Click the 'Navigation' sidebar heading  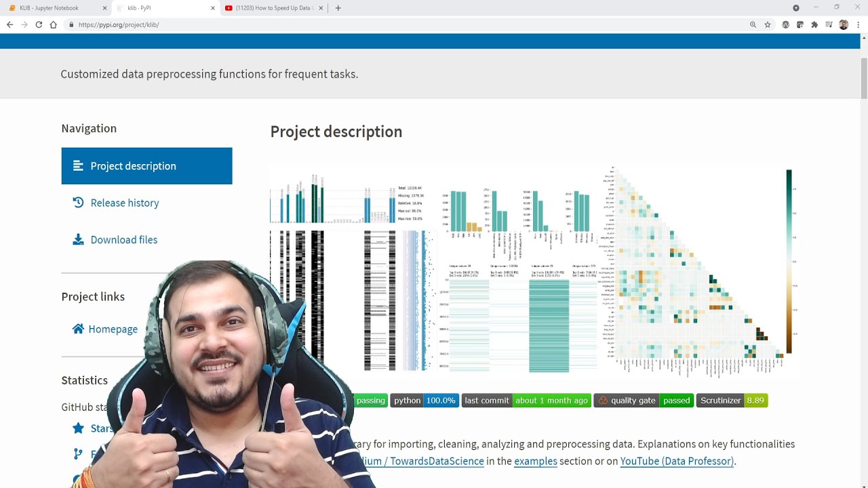pyautogui.click(x=89, y=128)
